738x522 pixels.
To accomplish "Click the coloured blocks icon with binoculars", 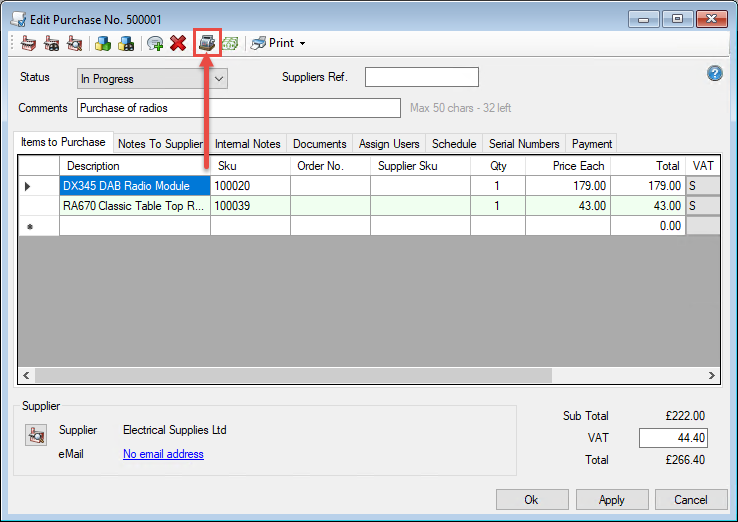I will tap(126, 43).
